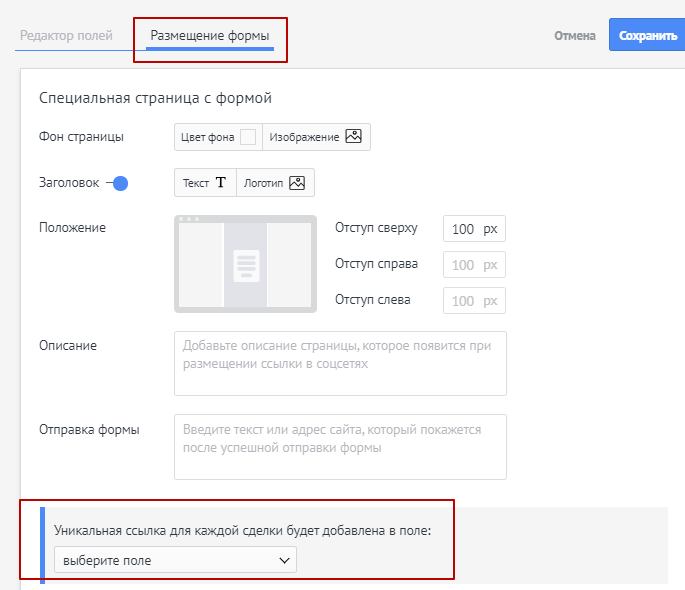
Task: Cancel changes with Отмена
Action: pos(574,35)
